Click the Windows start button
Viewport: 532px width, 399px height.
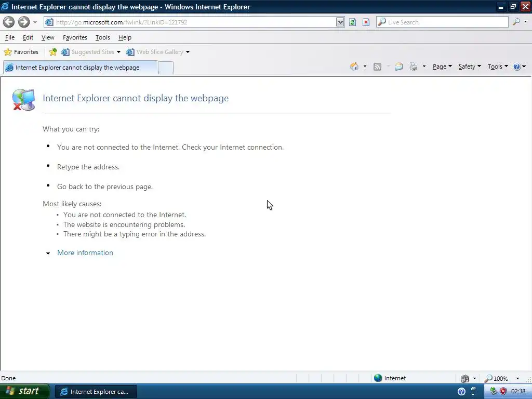(x=24, y=391)
